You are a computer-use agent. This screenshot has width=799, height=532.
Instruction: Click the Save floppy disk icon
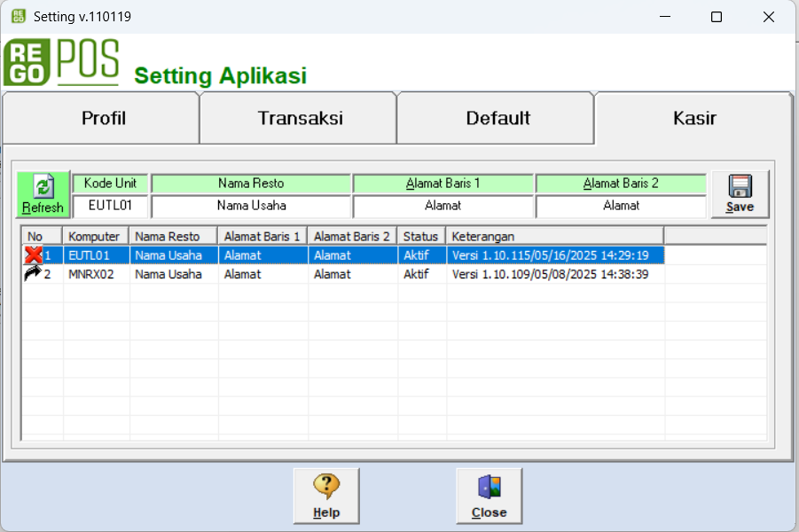[740, 194]
